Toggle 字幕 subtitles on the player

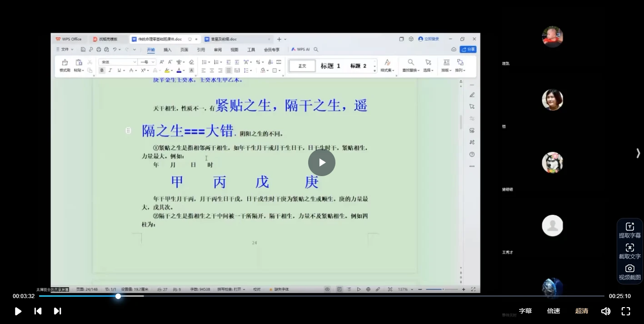(525, 311)
